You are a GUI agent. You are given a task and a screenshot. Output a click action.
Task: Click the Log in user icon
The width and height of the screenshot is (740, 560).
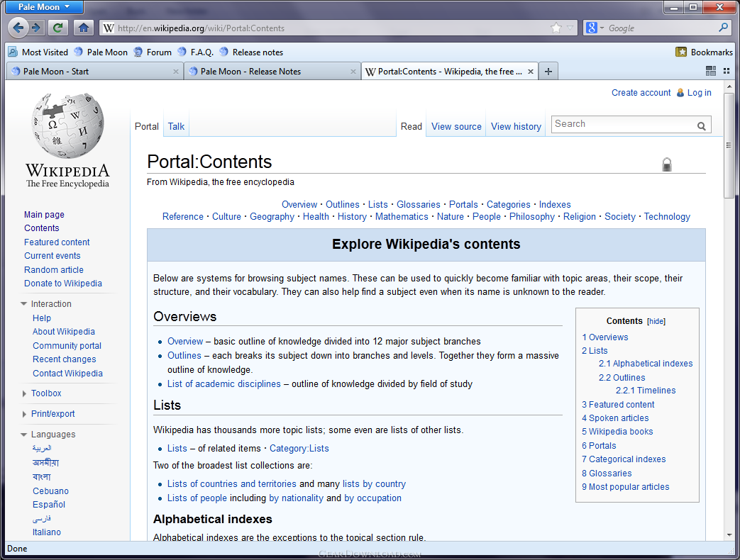point(680,93)
